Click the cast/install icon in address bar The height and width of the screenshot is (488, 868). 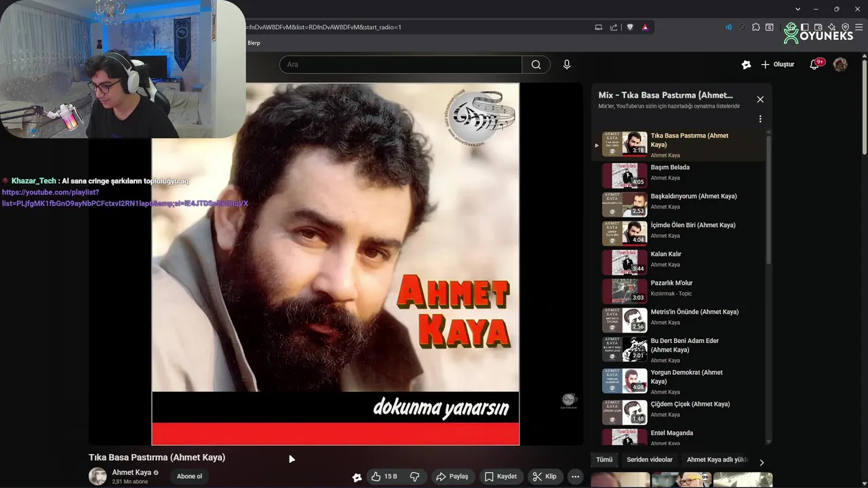pos(599,27)
